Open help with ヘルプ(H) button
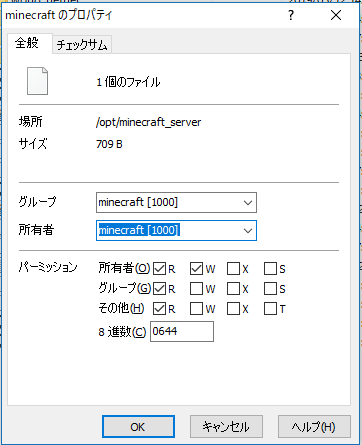The height and width of the screenshot is (445, 362). click(x=314, y=427)
